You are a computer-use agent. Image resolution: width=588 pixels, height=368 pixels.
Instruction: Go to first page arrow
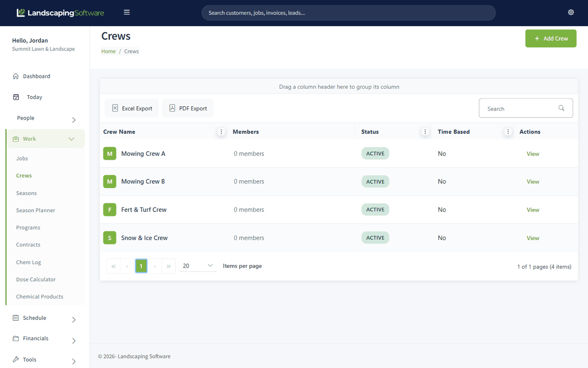113,266
